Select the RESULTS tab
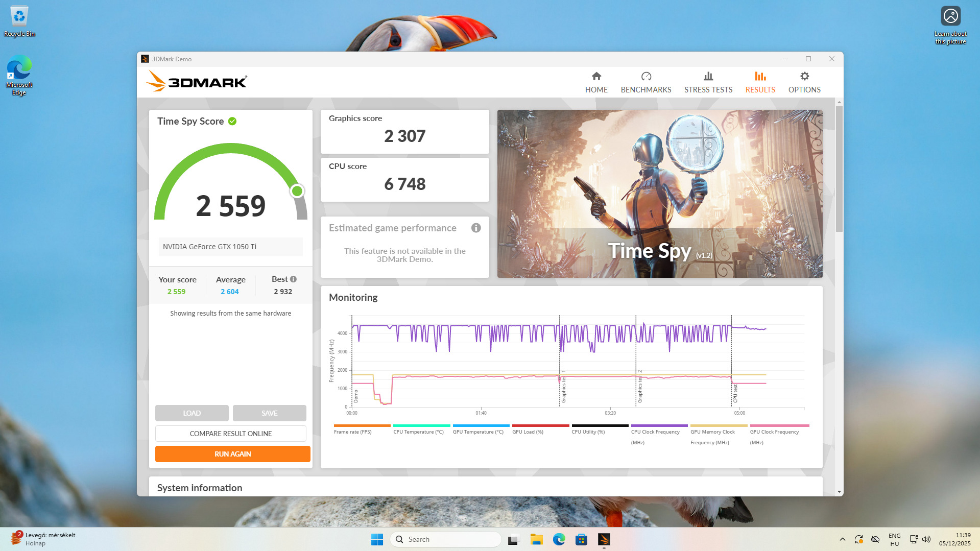Screen dimensions: 980x551 click(x=760, y=82)
